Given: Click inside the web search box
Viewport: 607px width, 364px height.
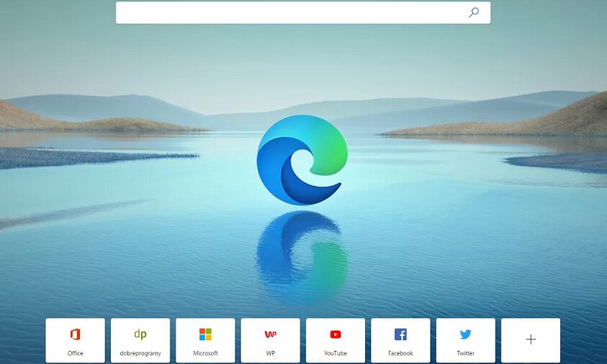Looking at the screenshot, I should pyautogui.click(x=288, y=12).
